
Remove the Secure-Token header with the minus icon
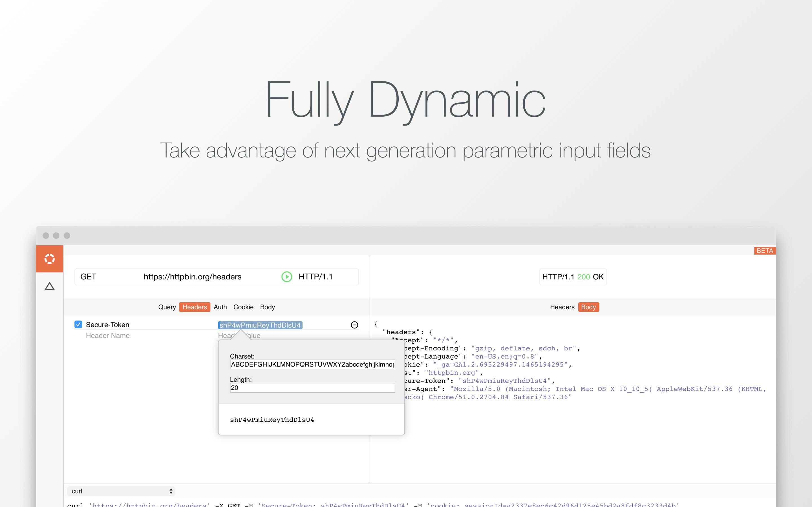coord(354,324)
